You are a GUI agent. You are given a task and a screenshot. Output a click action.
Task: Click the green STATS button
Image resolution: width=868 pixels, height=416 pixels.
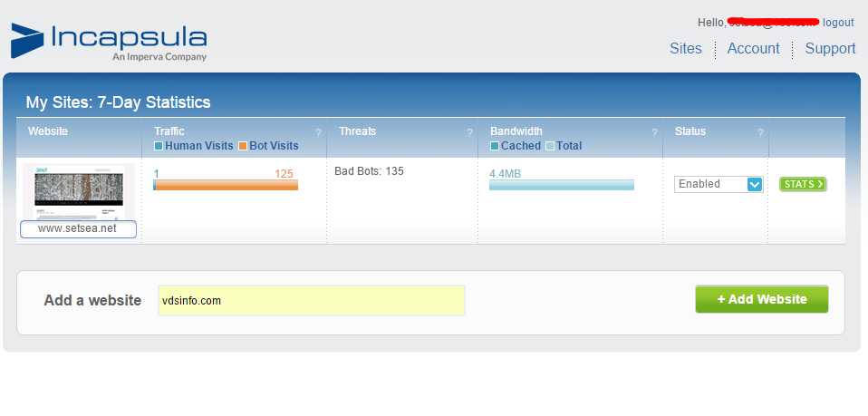[803, 185]
